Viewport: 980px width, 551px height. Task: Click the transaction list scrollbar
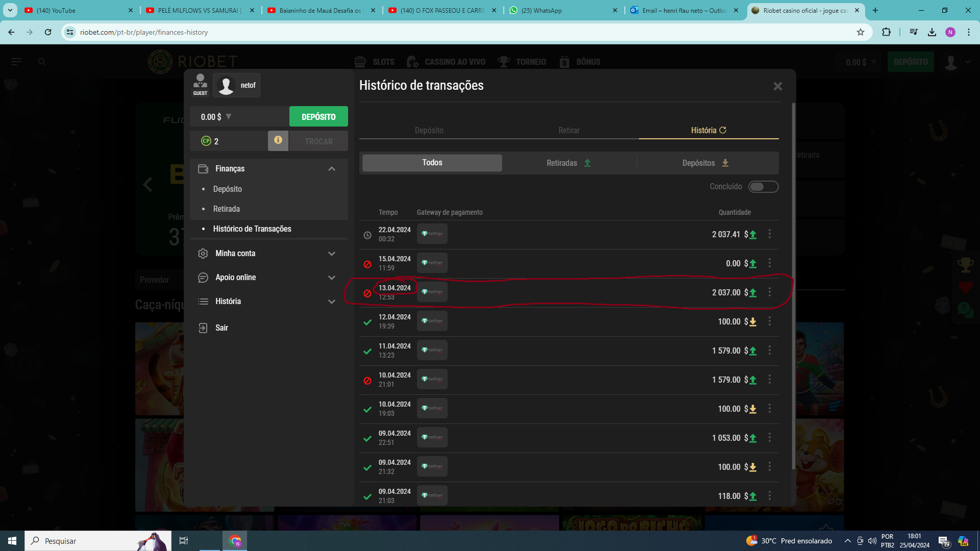[x=793, y=286]
